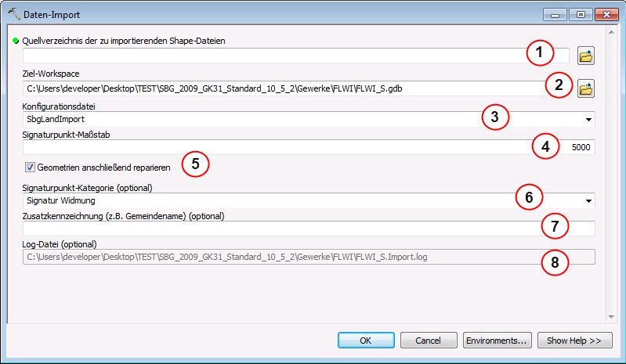Open the Konfigurationsdatei dropdown
Screen dimensions: 626x364
pos(588,119)
